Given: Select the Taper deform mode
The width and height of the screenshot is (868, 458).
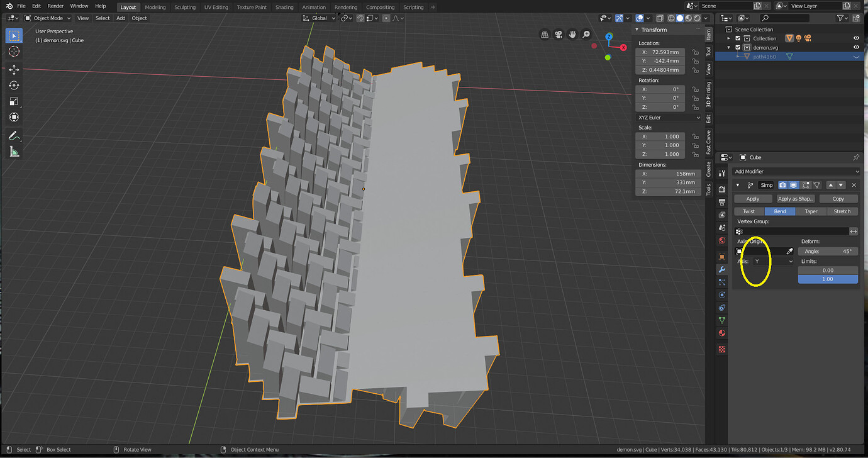Looking at the screenshot, I should [x=811, y=211].
